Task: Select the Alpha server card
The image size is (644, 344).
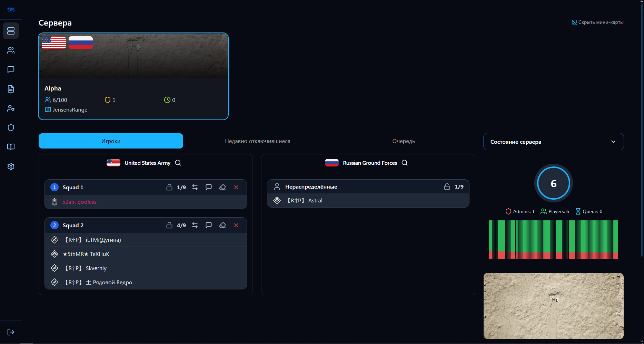Action: tap(133, 76)
